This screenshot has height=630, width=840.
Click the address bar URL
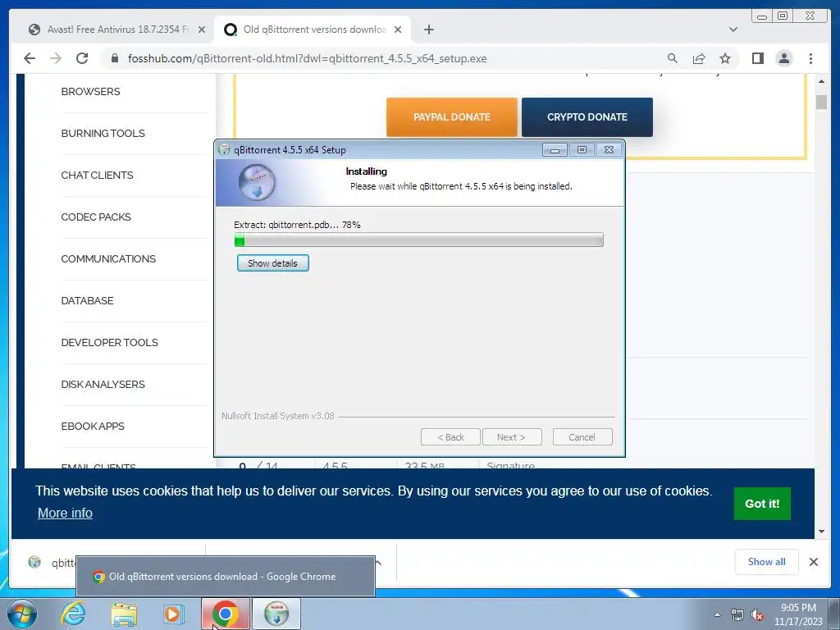[307, 58]
